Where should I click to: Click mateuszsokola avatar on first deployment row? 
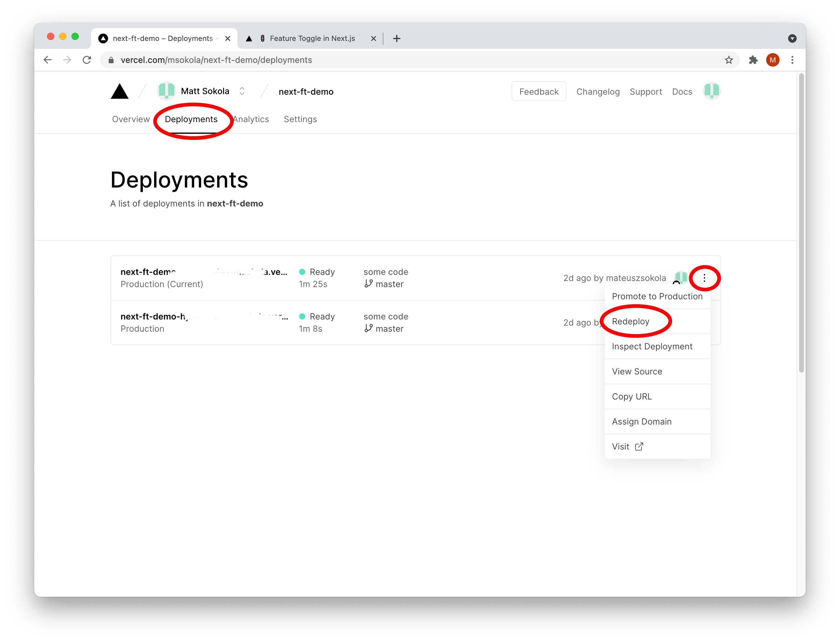(681, 278)
